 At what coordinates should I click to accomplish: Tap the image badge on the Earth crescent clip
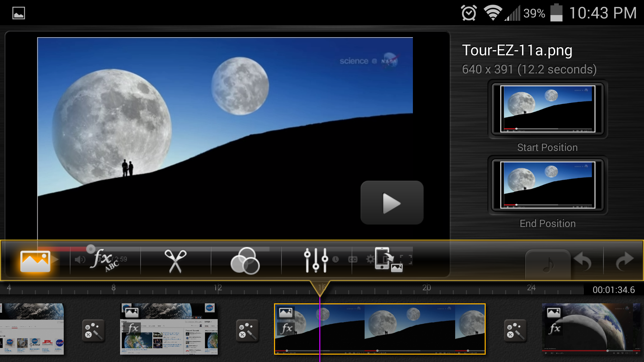[553, 313]
